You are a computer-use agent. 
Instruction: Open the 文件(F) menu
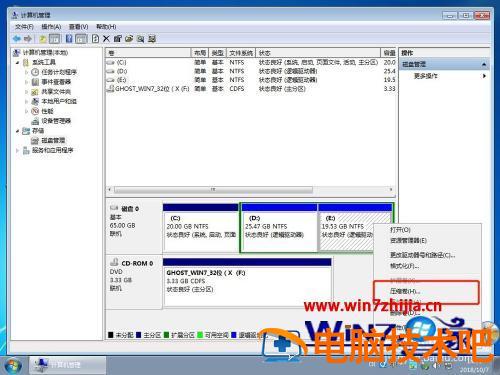(x=24, y=26)
